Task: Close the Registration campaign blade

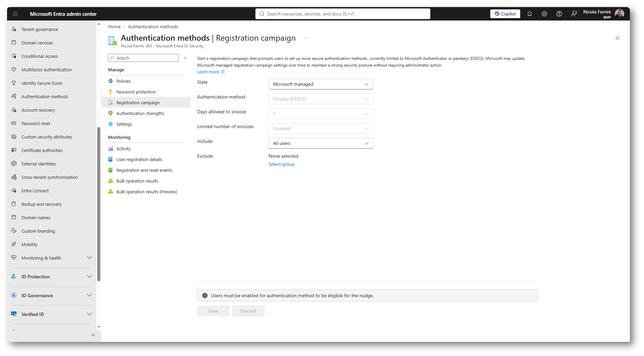Action: [x=617, y=38]
